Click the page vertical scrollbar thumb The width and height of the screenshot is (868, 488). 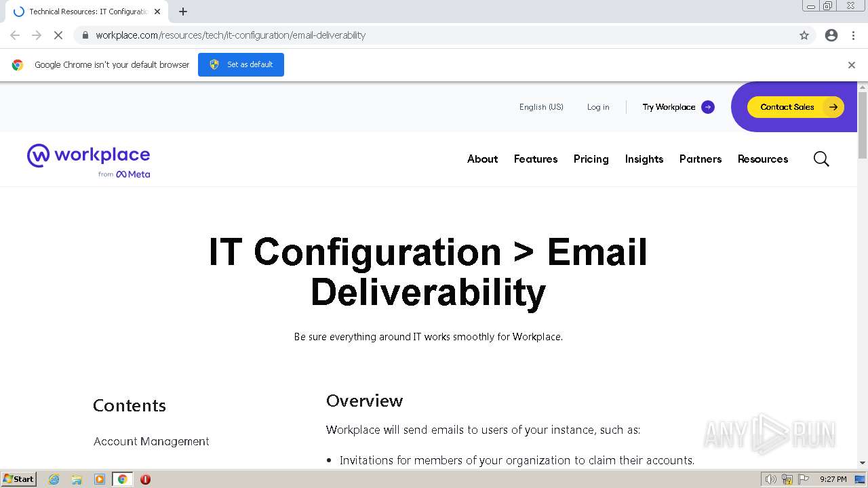point(863,125)
